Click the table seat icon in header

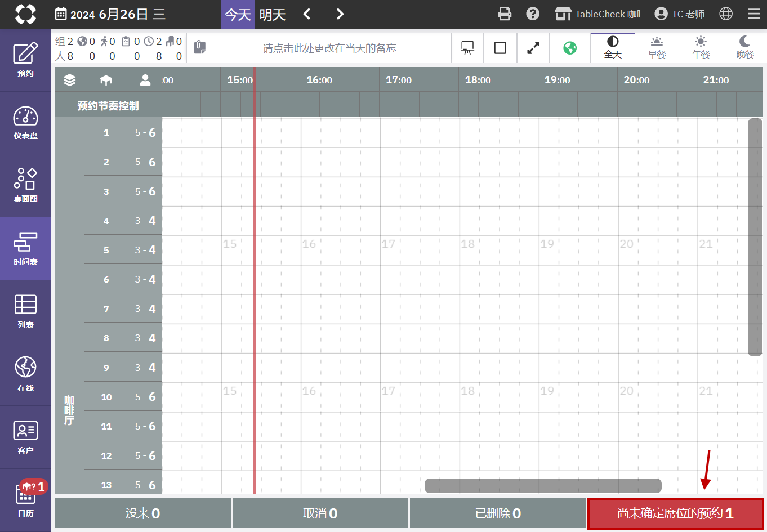click(x=106, y=80)
